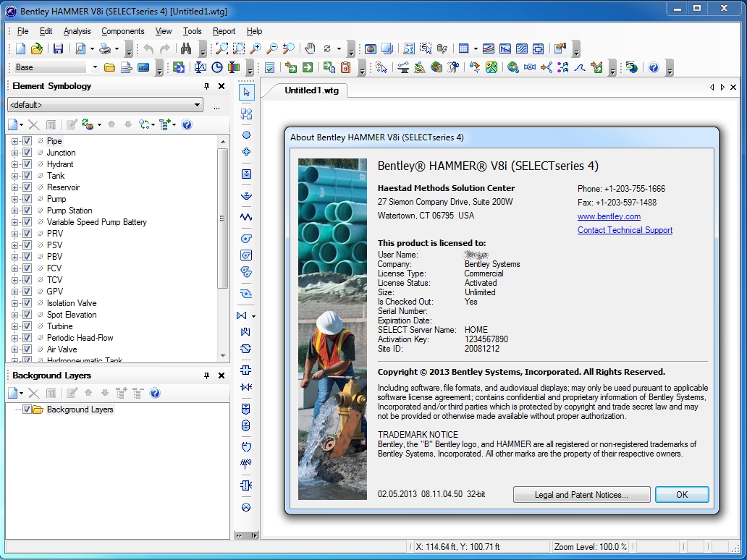Toggle the Pump Station checkbox
Image resolution: width=747 pixels, height=560 pixels.
point(28,211)
